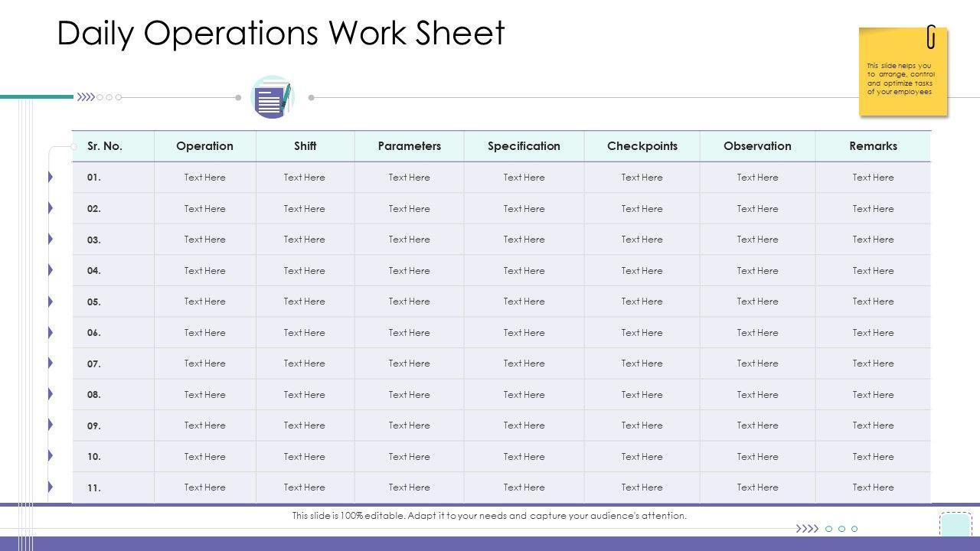This screenshot has height=551, width=980.
Task: Select 'Text Here' in row 04 Operation column
Action: [204, 271]
